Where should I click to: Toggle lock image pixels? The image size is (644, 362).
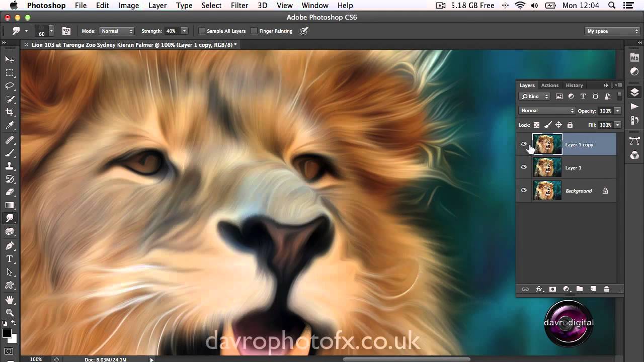pyautogui.click(x=547, y=125)
